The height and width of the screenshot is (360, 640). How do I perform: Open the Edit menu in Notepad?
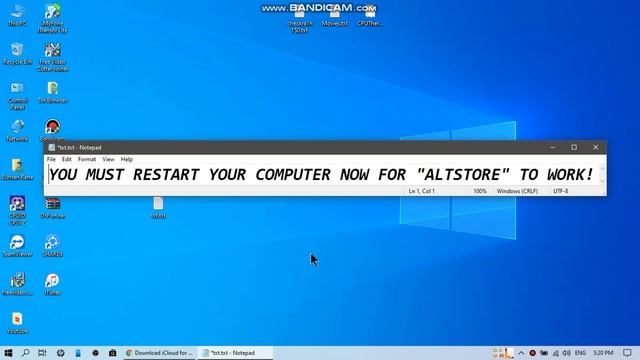(x=67, y=159)
